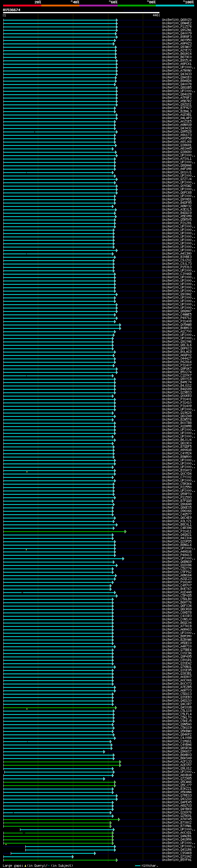Select hit UniRef100_Q43433

coord(177,74)
